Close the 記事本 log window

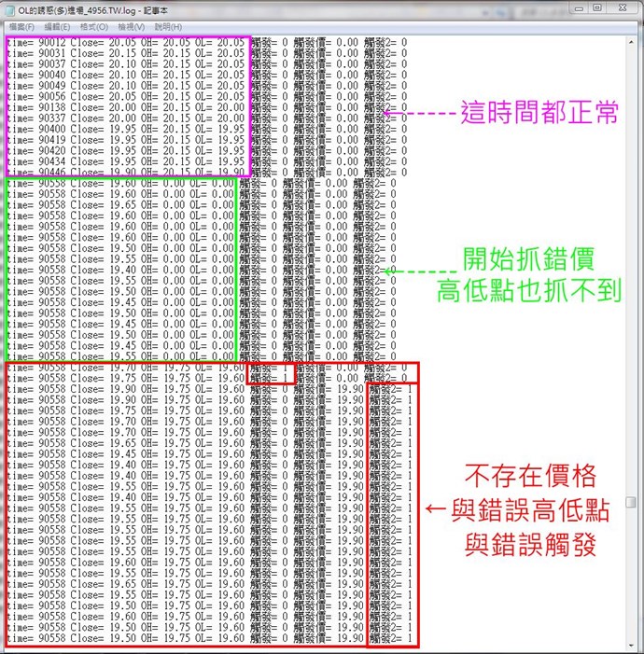[x=623, y=8]
